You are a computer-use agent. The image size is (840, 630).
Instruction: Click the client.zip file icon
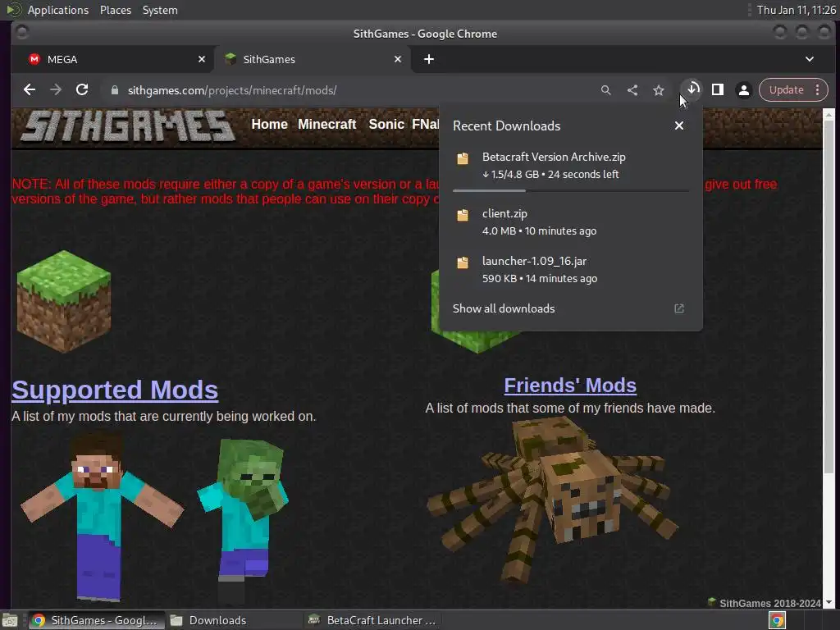tap(463, 215)
